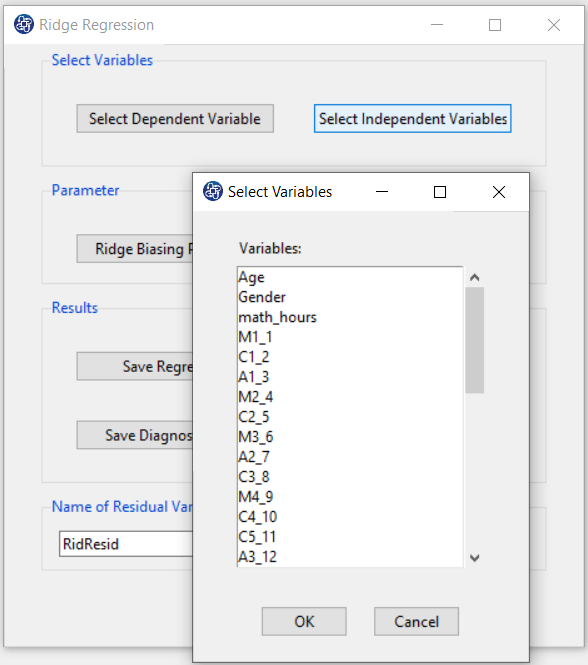
Task: Cancel the variable selection
Action: click(416, 621)
